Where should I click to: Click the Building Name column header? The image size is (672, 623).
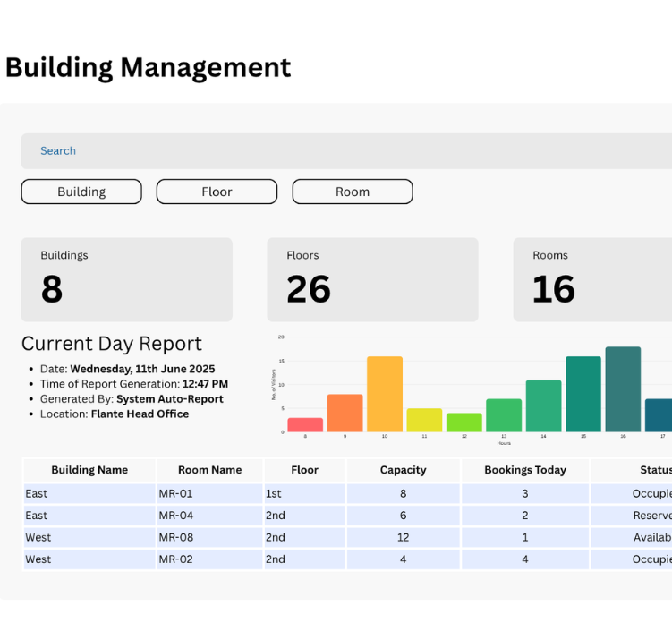89,470
